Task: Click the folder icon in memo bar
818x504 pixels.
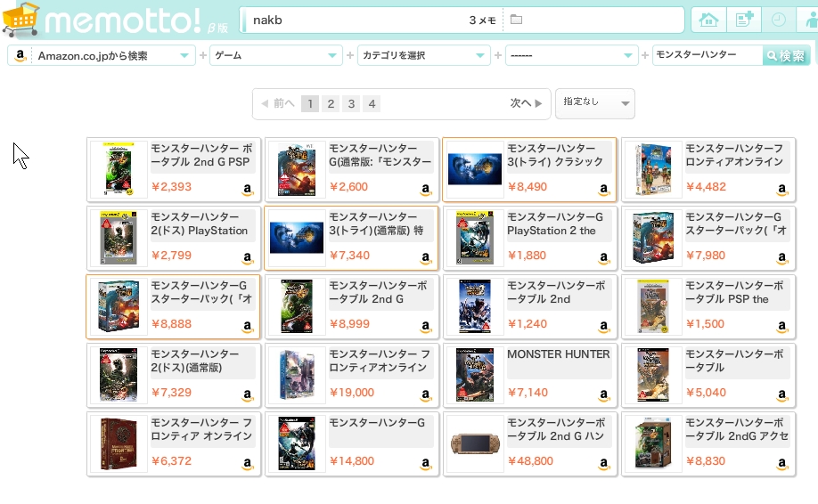Action: [x=516, y=20]
